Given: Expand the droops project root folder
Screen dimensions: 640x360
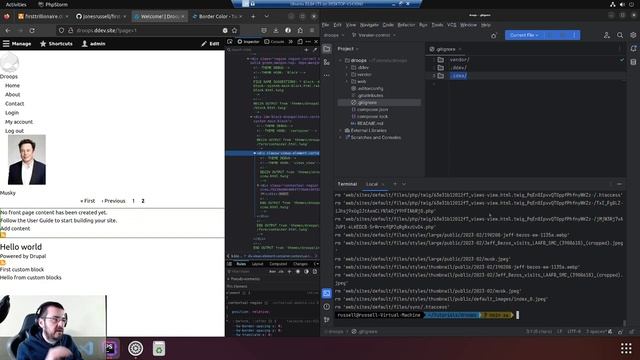Looking at the screenshot, I should click(340, 60).
